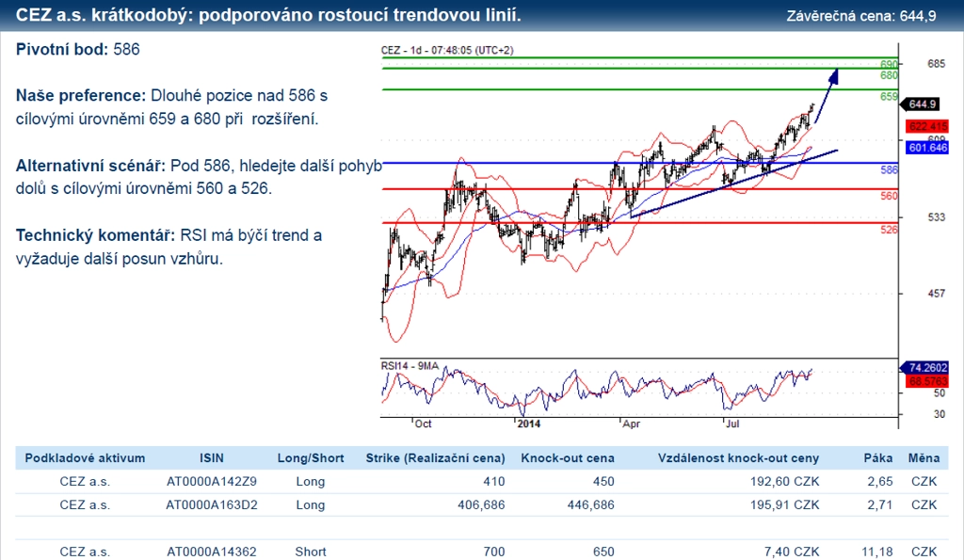Click the 'Naše preference' heading

[81, 95]
